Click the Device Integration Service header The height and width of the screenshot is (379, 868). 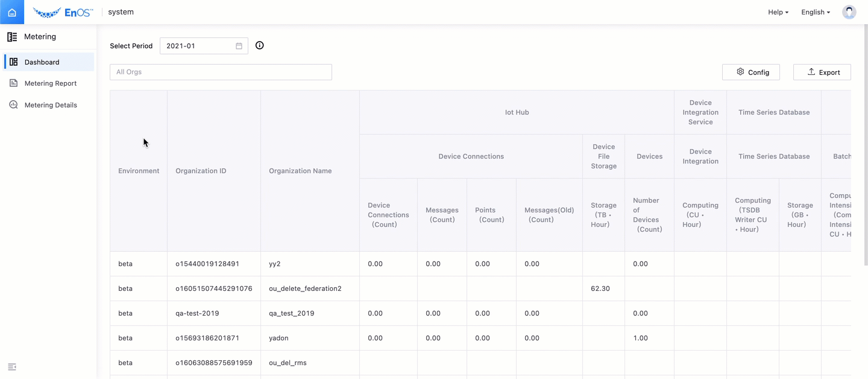(700, 112)
